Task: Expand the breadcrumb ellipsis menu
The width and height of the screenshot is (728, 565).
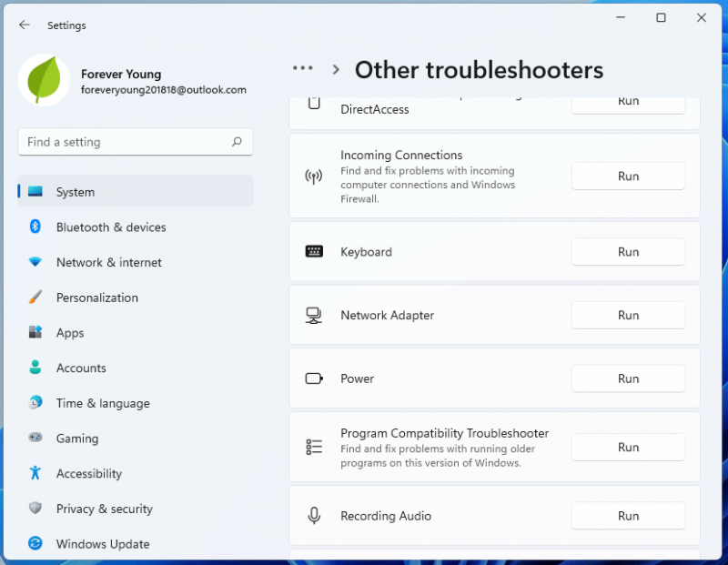Action: click(303, 68)
